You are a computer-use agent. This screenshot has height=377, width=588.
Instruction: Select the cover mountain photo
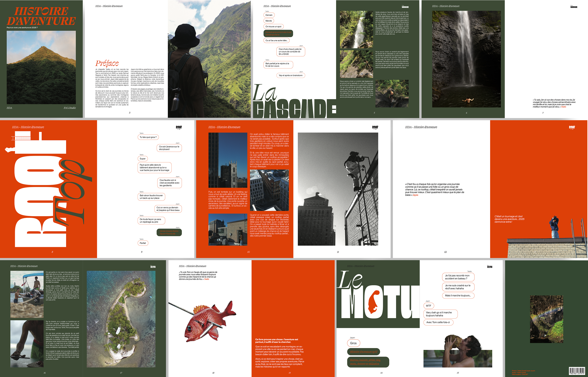pyautogui.click(x=41, y=67)
